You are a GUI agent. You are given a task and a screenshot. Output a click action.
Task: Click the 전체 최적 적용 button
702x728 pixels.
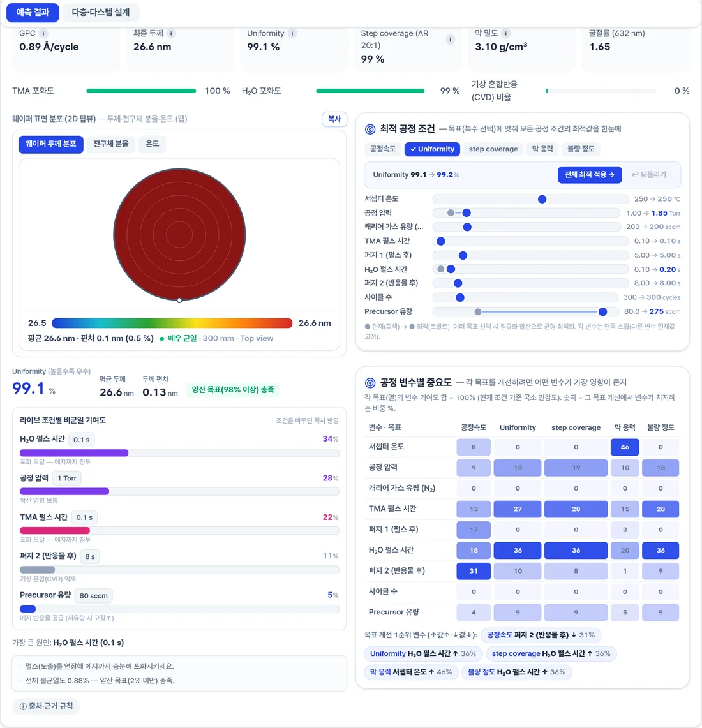pos(590,175)
